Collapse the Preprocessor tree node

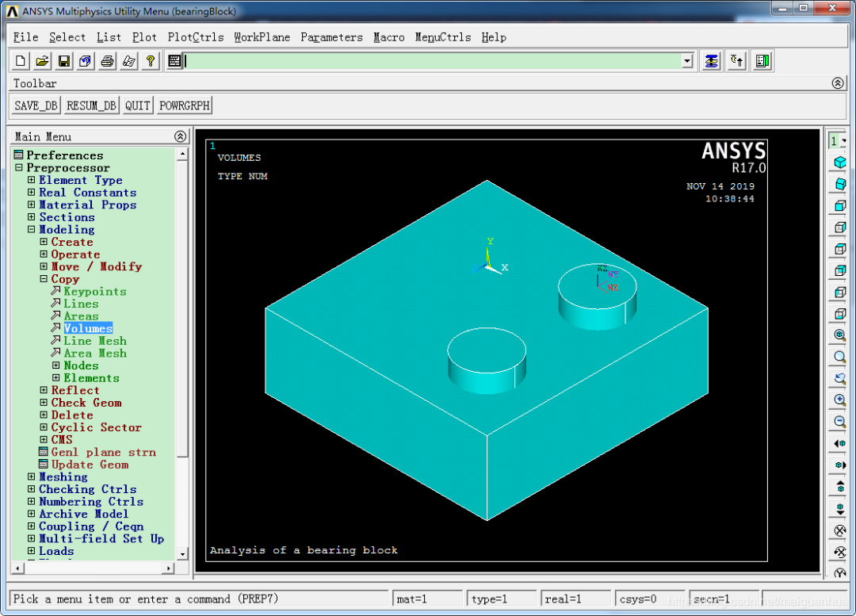click(19, 167)
